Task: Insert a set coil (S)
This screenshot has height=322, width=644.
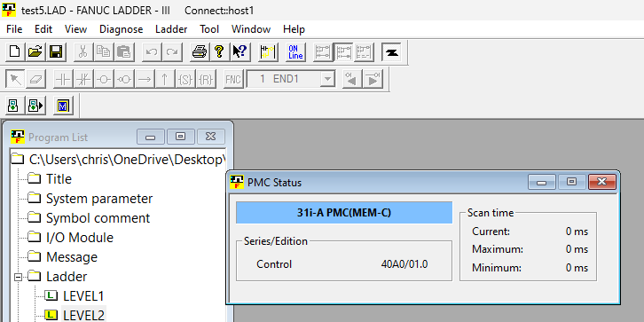Action: 185,79
